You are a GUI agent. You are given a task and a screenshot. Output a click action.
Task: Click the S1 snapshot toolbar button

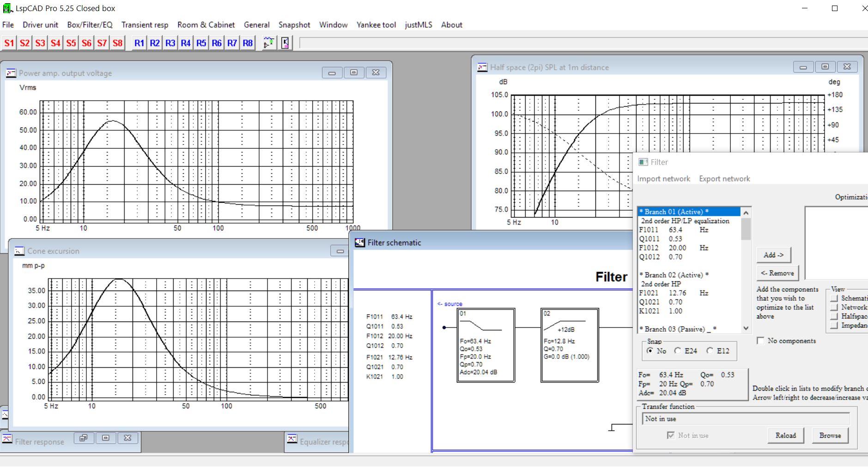[x=9, y=43]
